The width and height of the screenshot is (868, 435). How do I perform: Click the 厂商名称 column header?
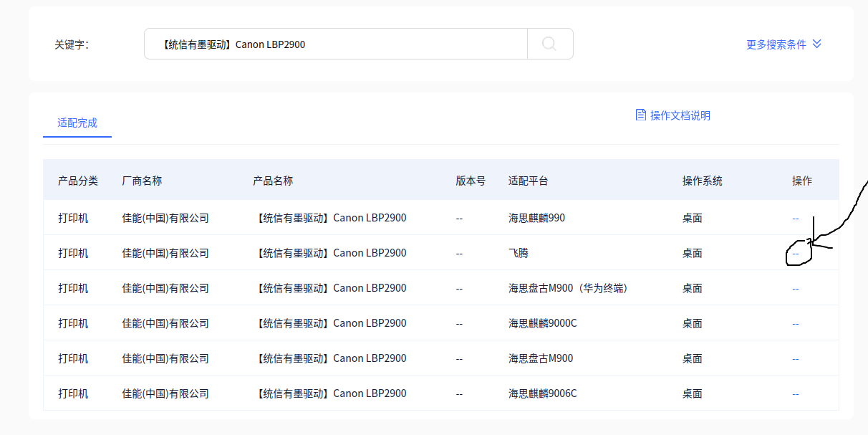point(142,181)
